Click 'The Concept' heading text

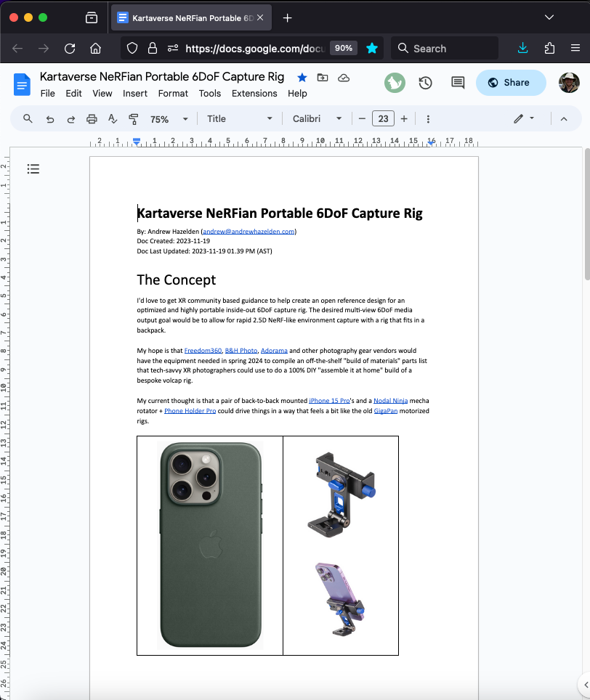coord(176,280)
